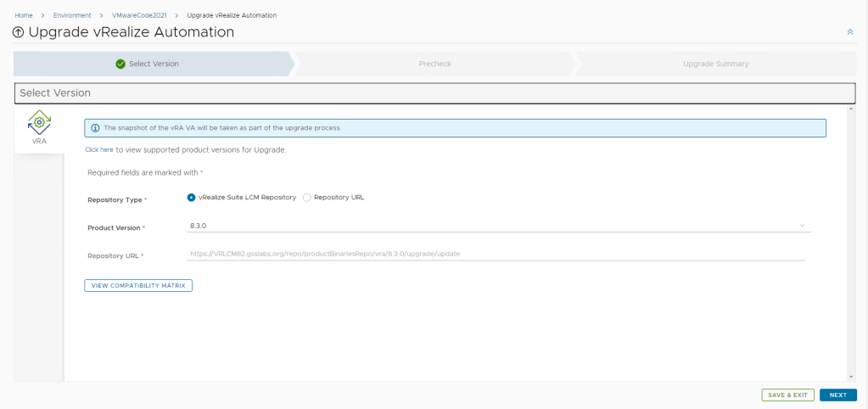The width and height of the screenshot is (868, 409).
Task: Open Environment breadcrumb link
Action: (x=72, y=15)
